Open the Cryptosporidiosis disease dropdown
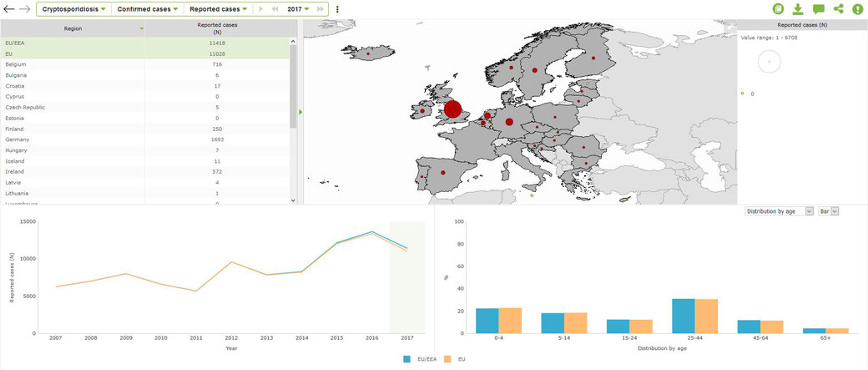This screenshot has height=370, width=868. 73,9
